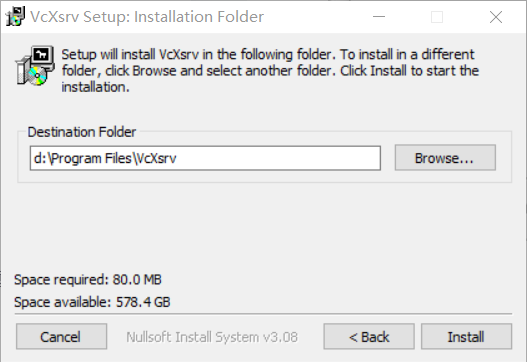Click inside the Destination Folder path field
The height and width of the screenshot is (362, 527).
coord(205,158)
